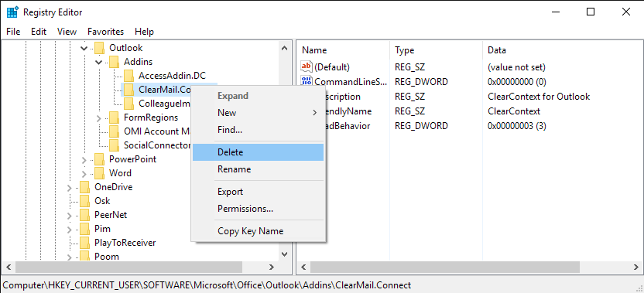Click the OMI Account Manager folder icon
Image resolution: width=644 pixels, height=293 pixels.
tap(115, 131)
